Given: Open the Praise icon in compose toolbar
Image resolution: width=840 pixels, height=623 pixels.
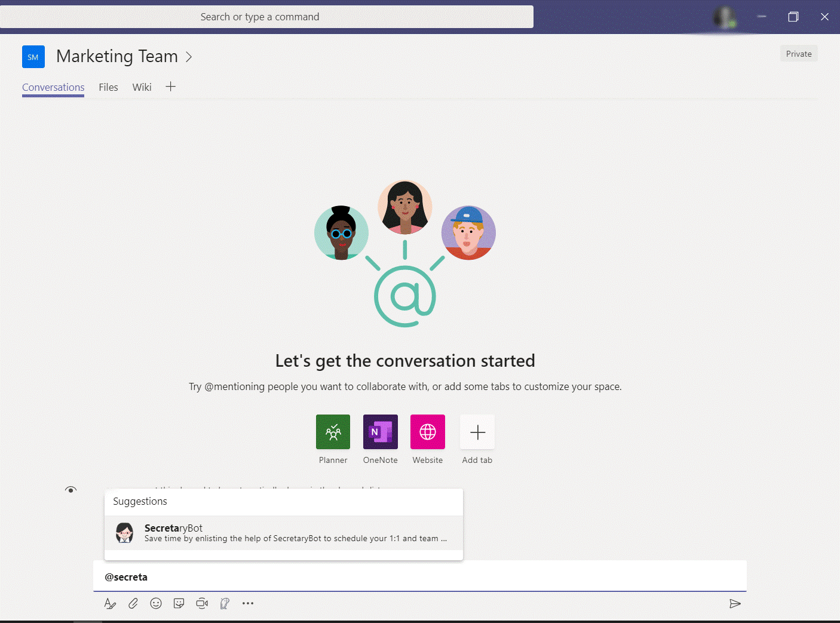Looking at the screenshot, I should tap(225, 603).
